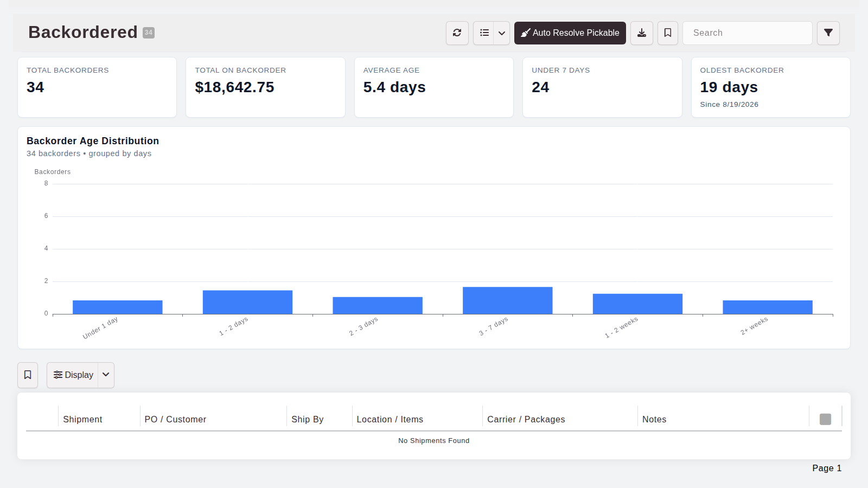Image resolution: width=868 pixels, height=488 pixels.
Task: Focus the Search input field
Action: (747, 33)
